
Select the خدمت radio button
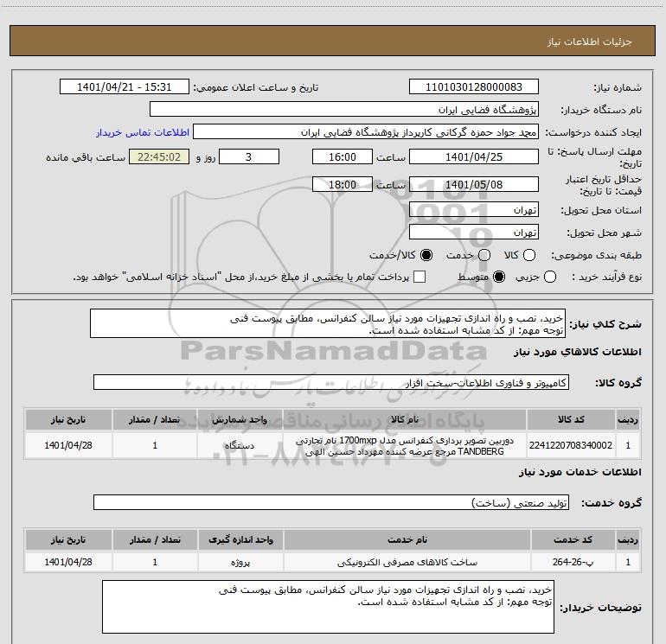click(x=484, y=255)
